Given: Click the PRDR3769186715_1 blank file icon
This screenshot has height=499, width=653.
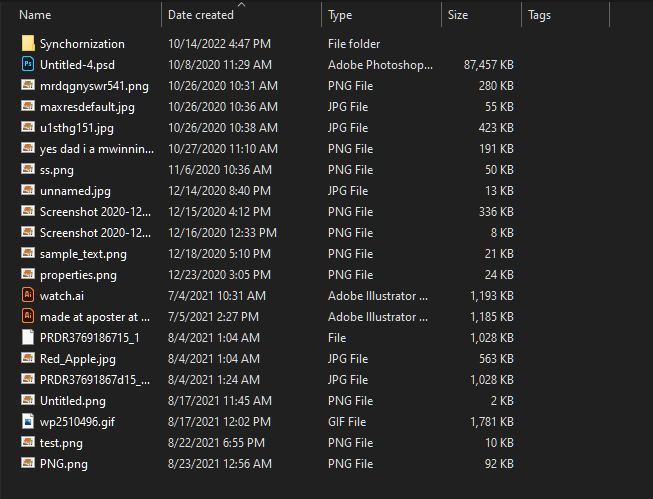Looking at the screenshot, I should point(27,338).
